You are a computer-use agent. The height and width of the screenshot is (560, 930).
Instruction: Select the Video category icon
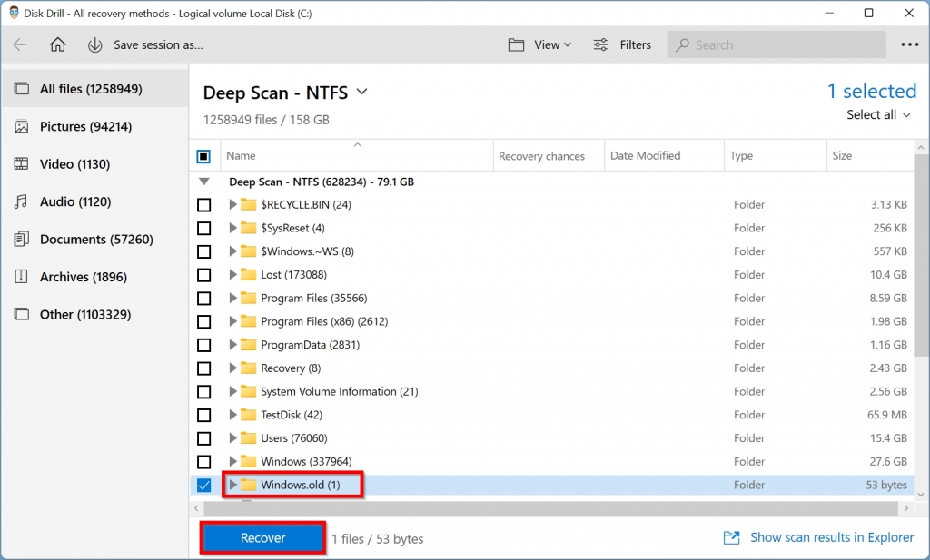tap(20, 163)
